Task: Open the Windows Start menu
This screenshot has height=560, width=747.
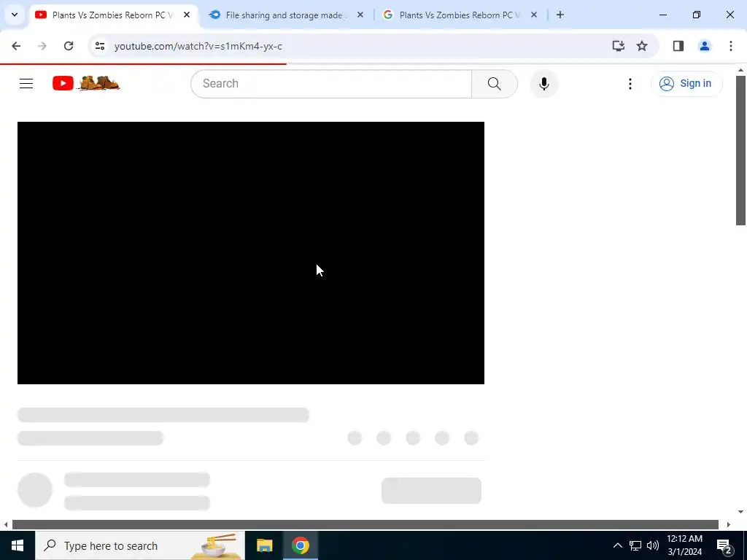Action: 18,545
